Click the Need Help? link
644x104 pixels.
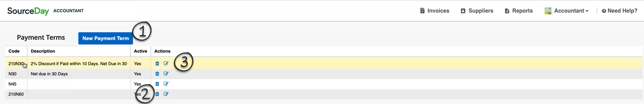pos(620,11)
